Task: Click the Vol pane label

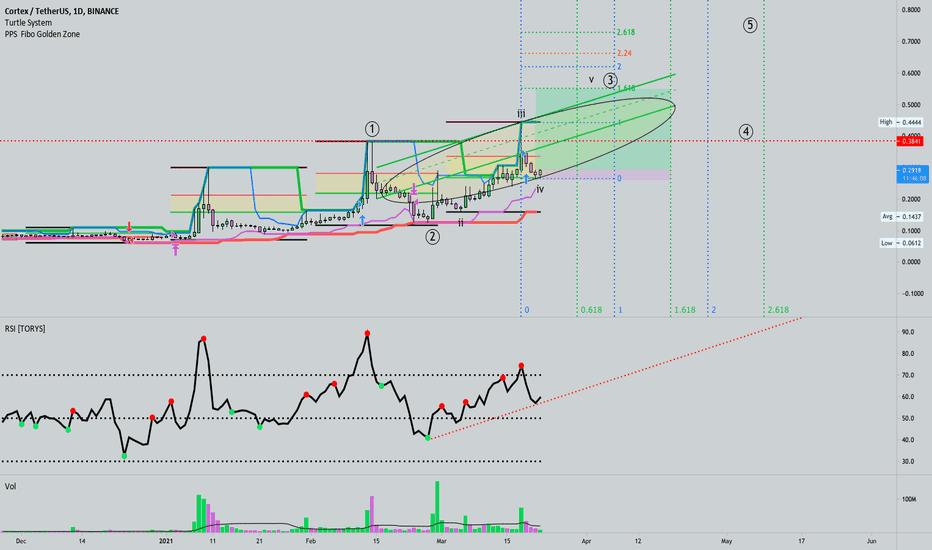Action: coord(10,486)
